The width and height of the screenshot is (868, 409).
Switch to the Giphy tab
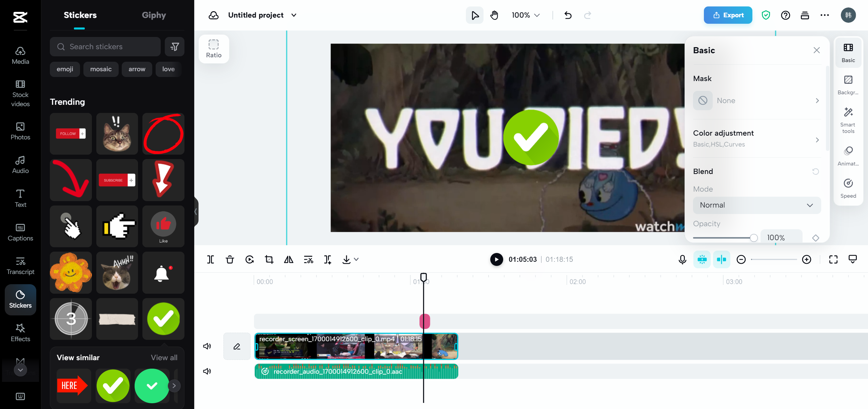point(154,15)
